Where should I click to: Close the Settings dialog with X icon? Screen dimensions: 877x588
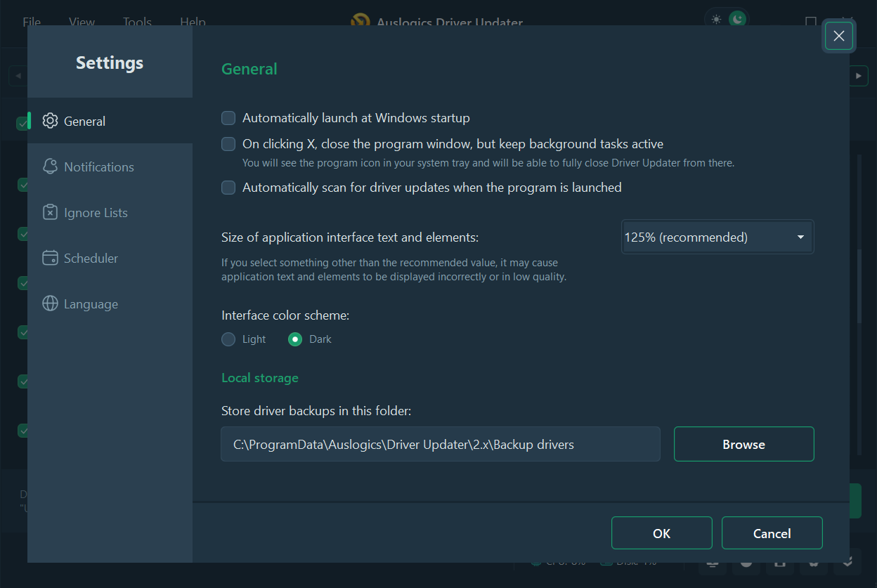(838, 36)
